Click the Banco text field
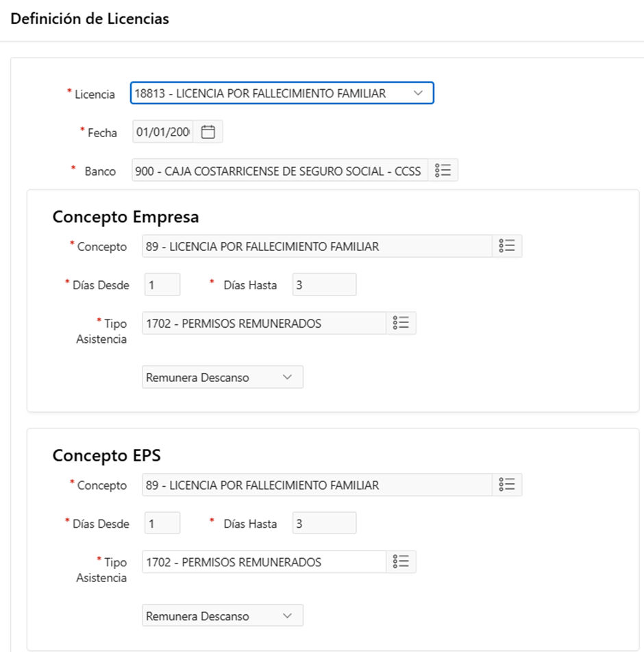The image size is (644, 652). 279,171
